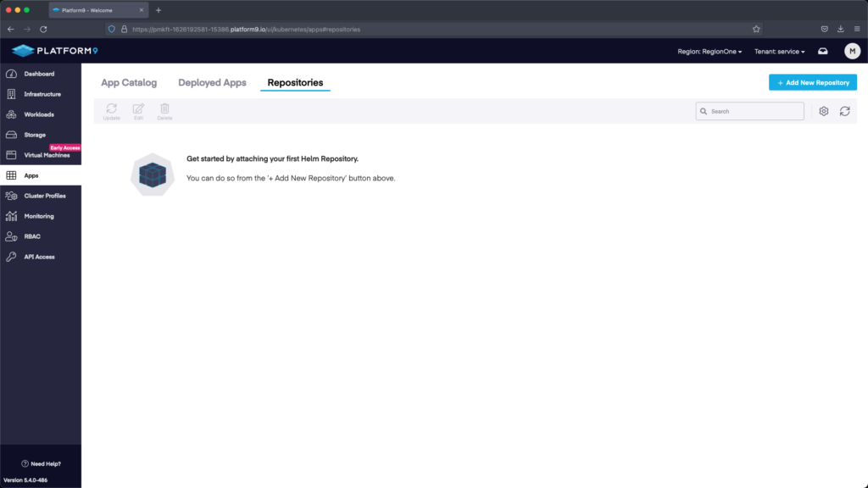
Task: Select Apps in the sidebar
Action: pyautogui.click(x=41, y=175)
